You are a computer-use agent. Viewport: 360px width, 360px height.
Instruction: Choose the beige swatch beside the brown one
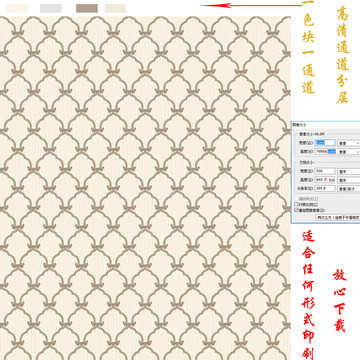pyautogui.click(x=116, y=8)
